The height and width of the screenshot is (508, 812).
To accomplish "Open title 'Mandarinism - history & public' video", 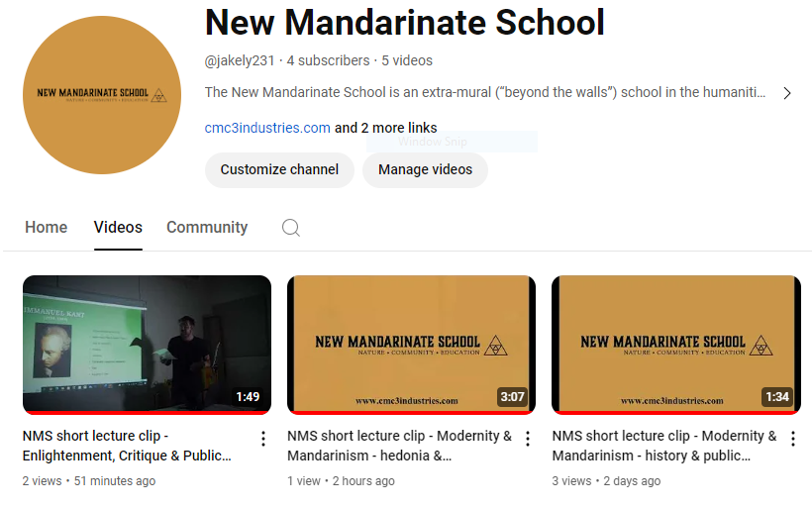I will point(664,446).
